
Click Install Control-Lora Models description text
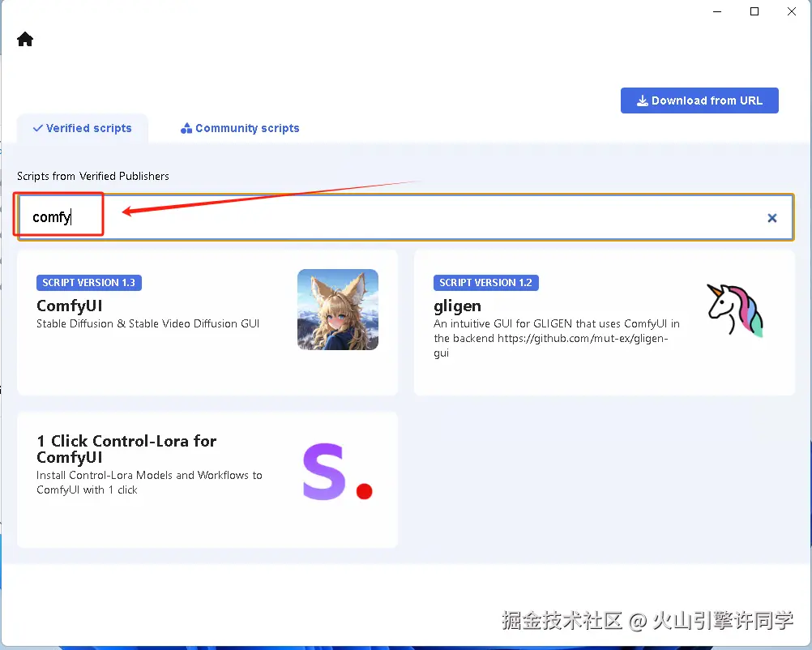pos(149,482)
